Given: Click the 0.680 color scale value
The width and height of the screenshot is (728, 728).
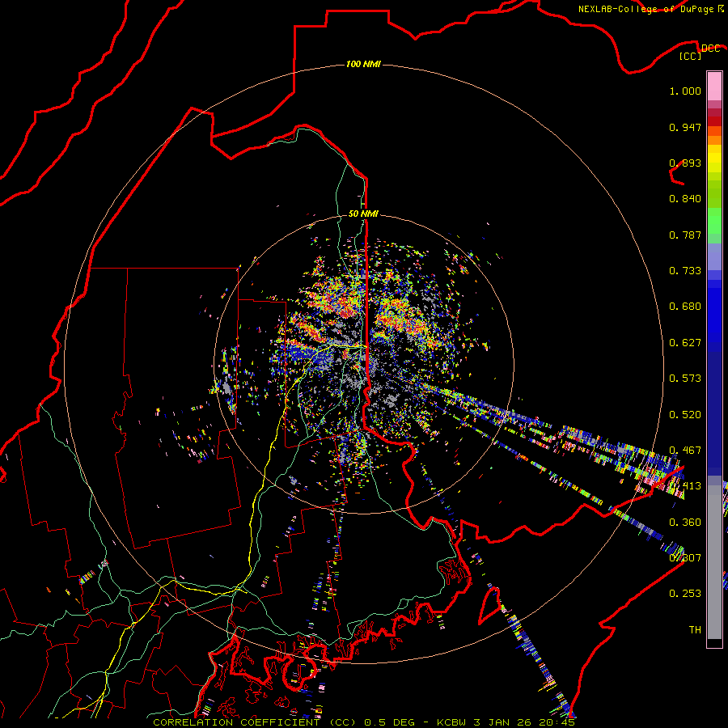Looking at the screenshot, I should point(685,307).
